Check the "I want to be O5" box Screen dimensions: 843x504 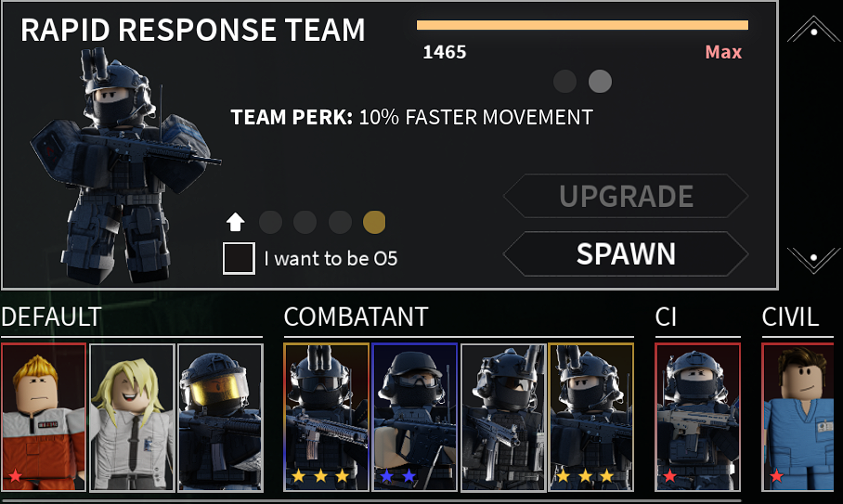239,258
